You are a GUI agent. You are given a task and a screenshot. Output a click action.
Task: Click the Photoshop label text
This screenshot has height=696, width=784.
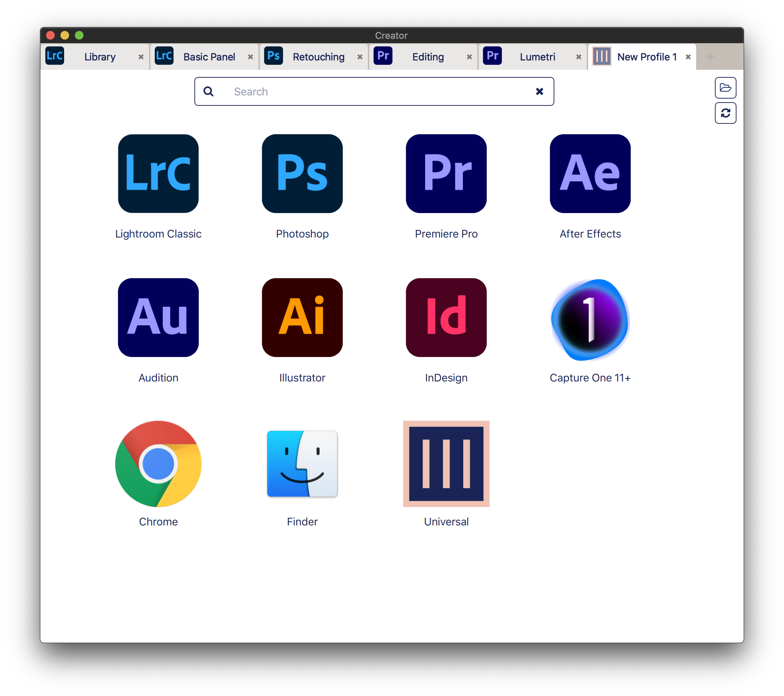pos(302,234)
